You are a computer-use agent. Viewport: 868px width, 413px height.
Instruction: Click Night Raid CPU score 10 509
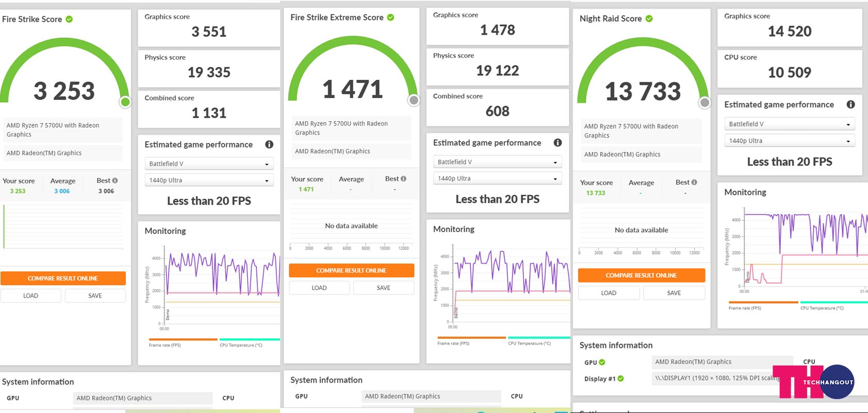(x=790, y=72)
